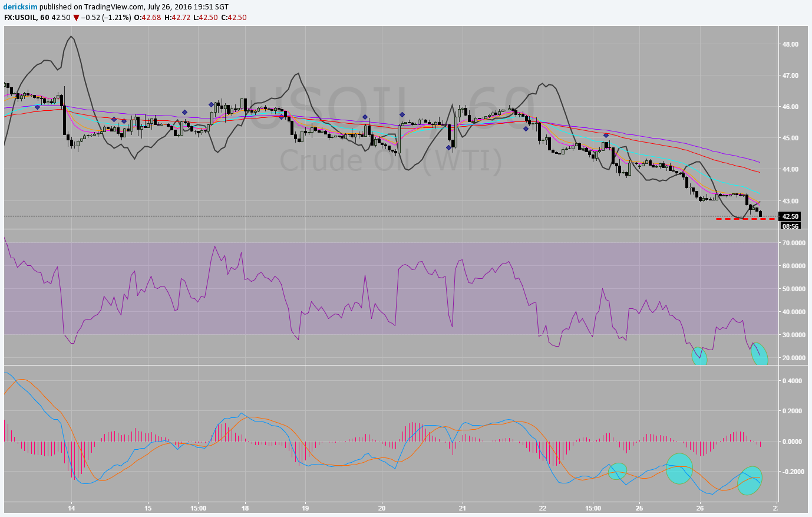812x517 pixels.
Task: Click the 45.00 price axis label
Action: coord(791,138)
